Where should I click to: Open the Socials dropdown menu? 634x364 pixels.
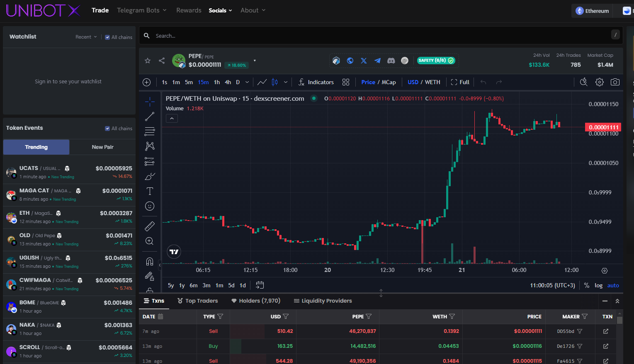point(220,10)
